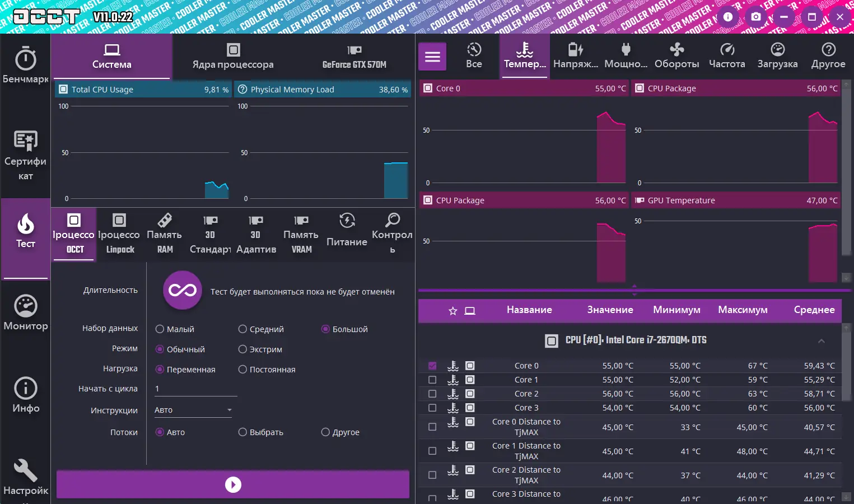Open the Бенчмарк section in sidebar
854x504 pixels.
click(25, 66)
